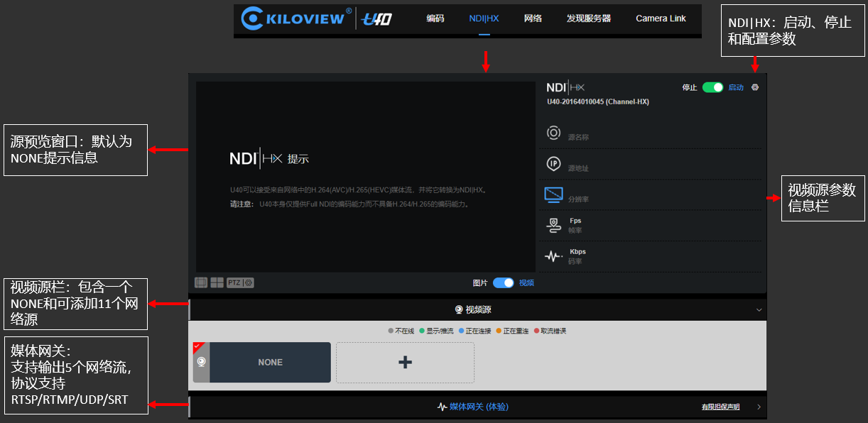The width and height of the screenshot is (868, 423).
Task: Click the pulse icon beside 媒体网关
Action: (x=442, y=407)
